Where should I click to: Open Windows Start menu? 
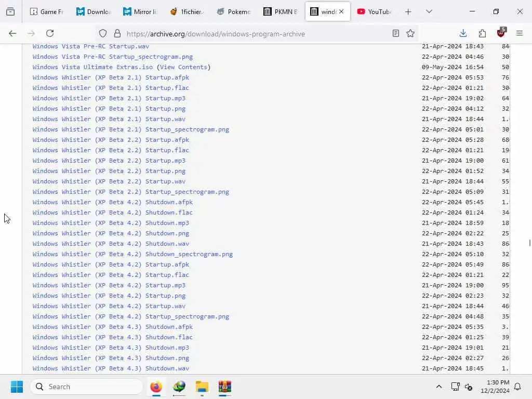(x=17, y=387)
